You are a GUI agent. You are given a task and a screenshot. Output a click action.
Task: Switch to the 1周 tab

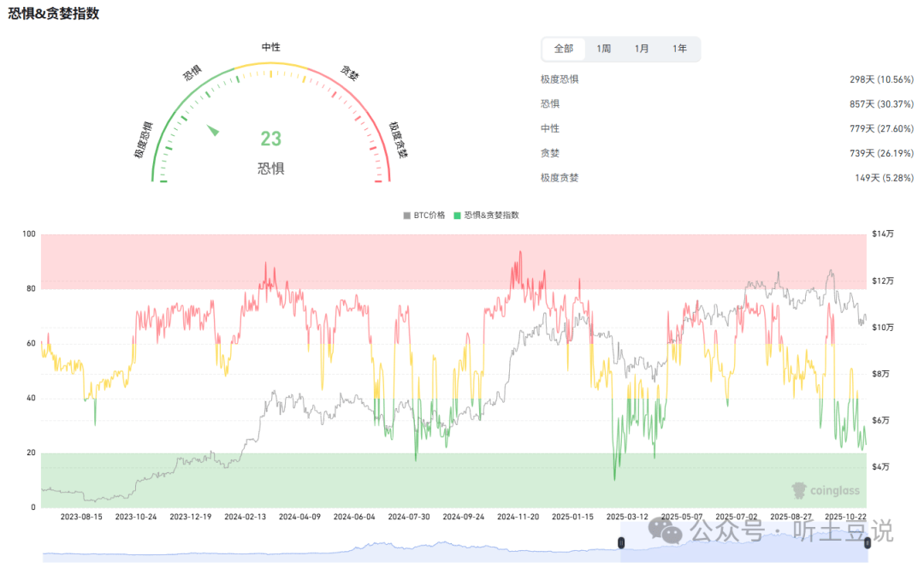click(602, 49)
